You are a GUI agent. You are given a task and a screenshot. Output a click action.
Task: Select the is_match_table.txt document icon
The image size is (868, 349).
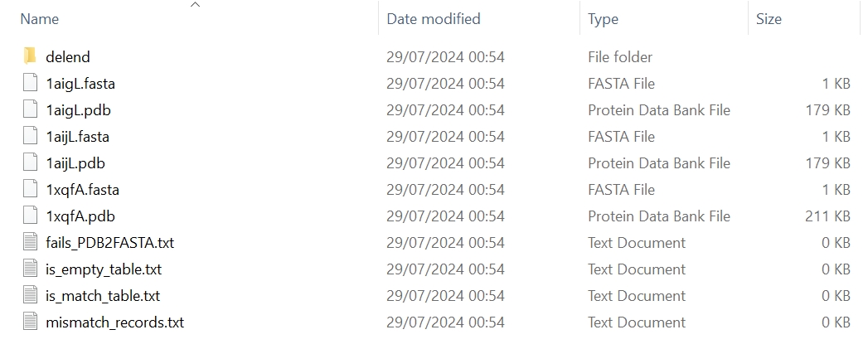(x=30, y=296)
